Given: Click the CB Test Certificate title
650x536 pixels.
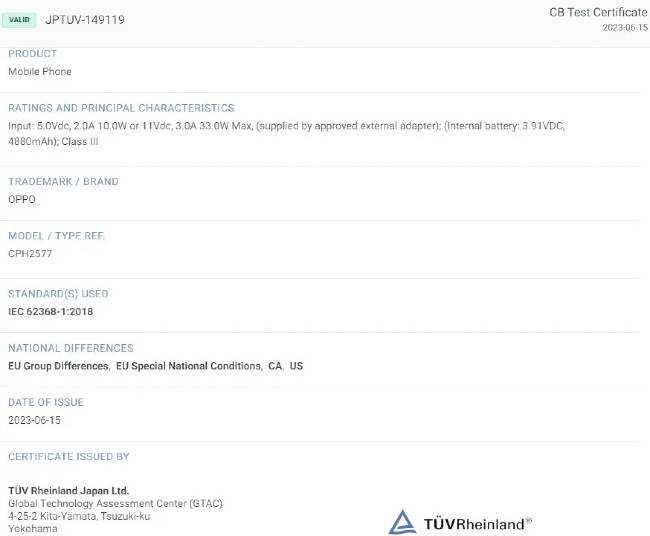Looking at the screenshot, I should (598, 12).
